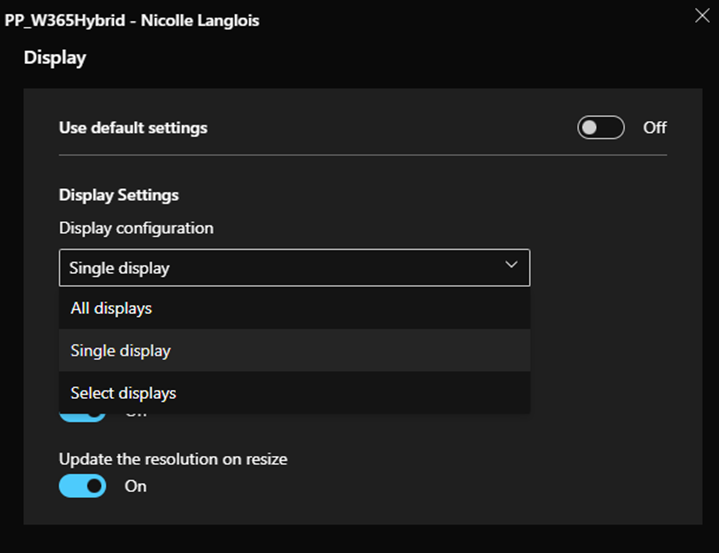Click the Display configuration chevron arrow

(511, 266)
